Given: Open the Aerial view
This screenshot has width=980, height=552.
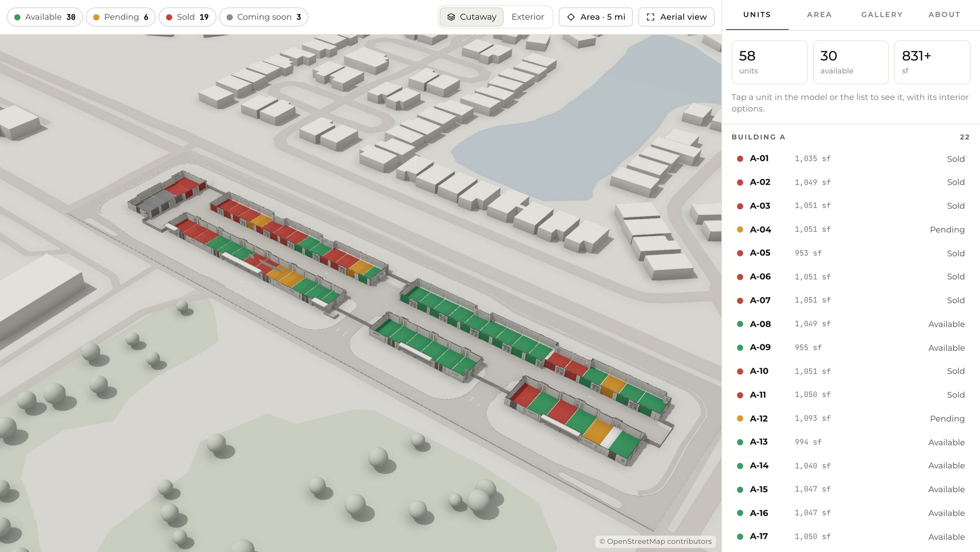Looking at the screenshot, I should click(676, 17).
